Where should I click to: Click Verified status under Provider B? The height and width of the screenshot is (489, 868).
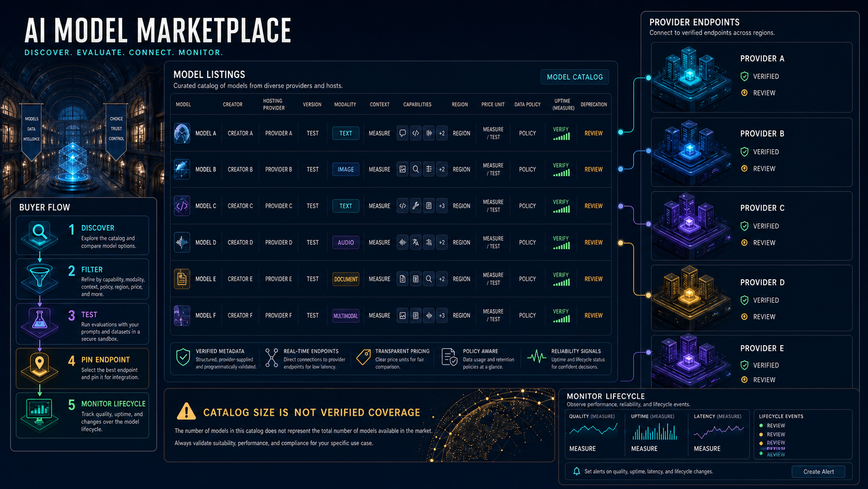coord(759,152)
